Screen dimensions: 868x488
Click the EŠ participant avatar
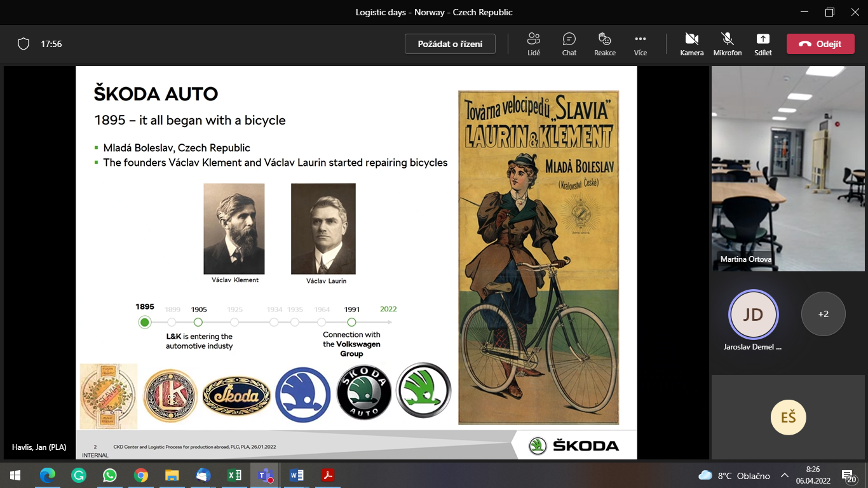pos(788,417)
